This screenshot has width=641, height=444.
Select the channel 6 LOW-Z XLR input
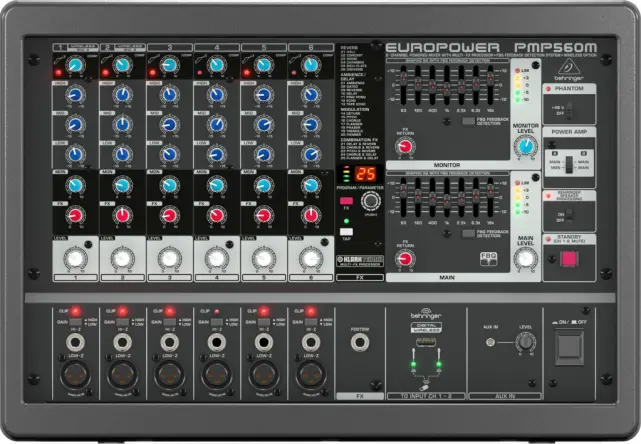pos(311,374)
